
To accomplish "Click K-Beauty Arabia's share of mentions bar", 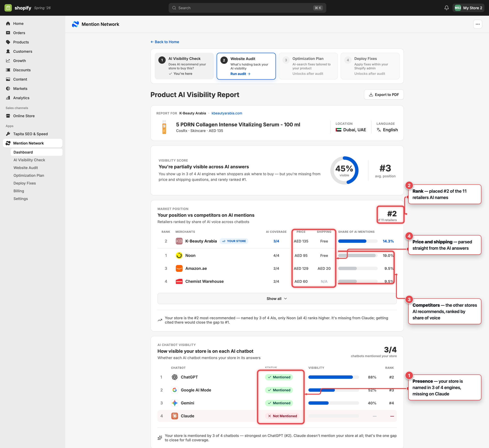I will click(x=358, y=241).
